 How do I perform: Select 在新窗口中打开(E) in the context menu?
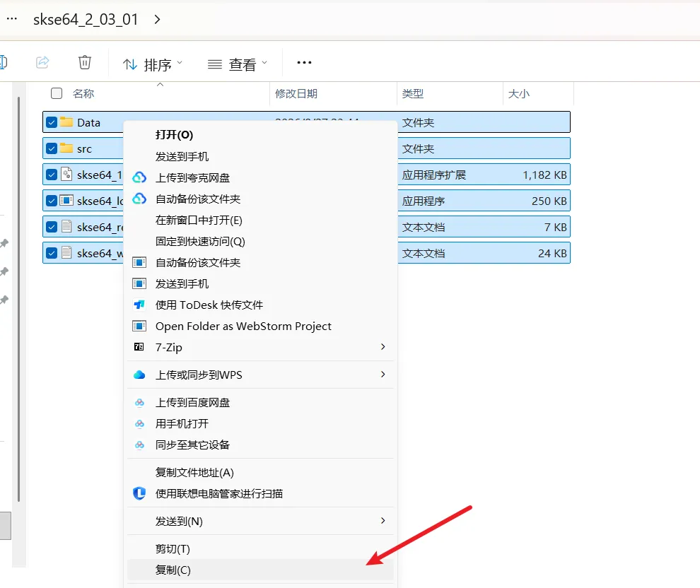[260, 220]
